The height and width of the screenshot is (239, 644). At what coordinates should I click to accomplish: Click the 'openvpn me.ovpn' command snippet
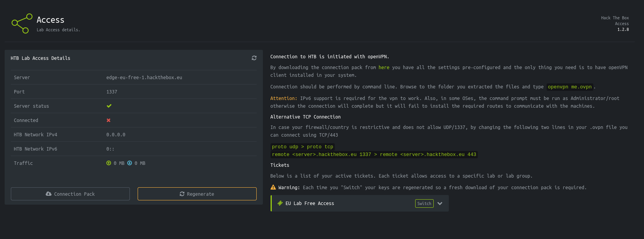click(569, 87)
